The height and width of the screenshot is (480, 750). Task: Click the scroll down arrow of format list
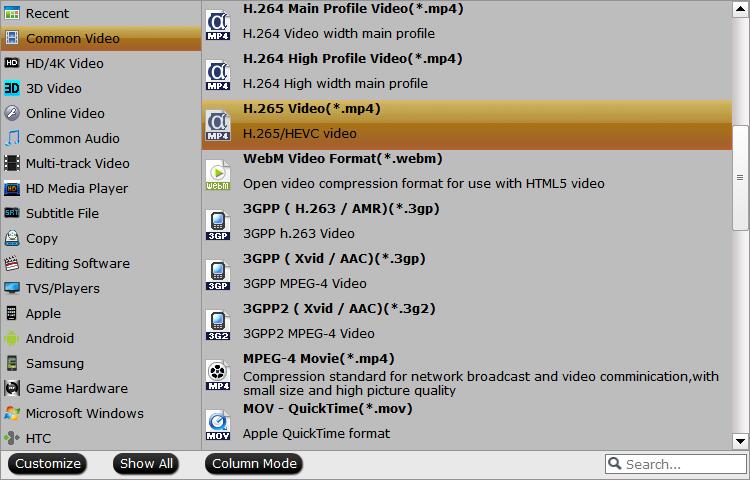741,440
